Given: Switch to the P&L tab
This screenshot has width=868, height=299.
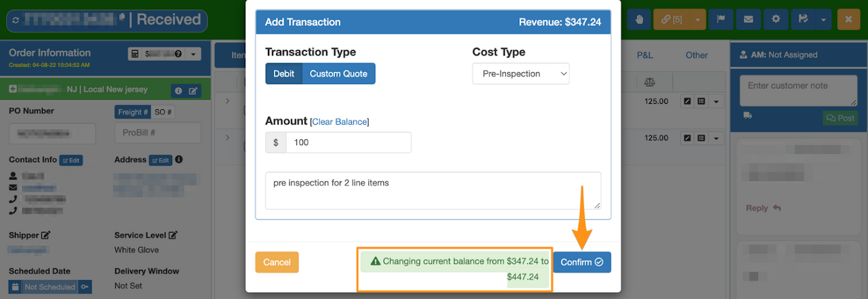Looking at the screenshot, I should [644, 56].
